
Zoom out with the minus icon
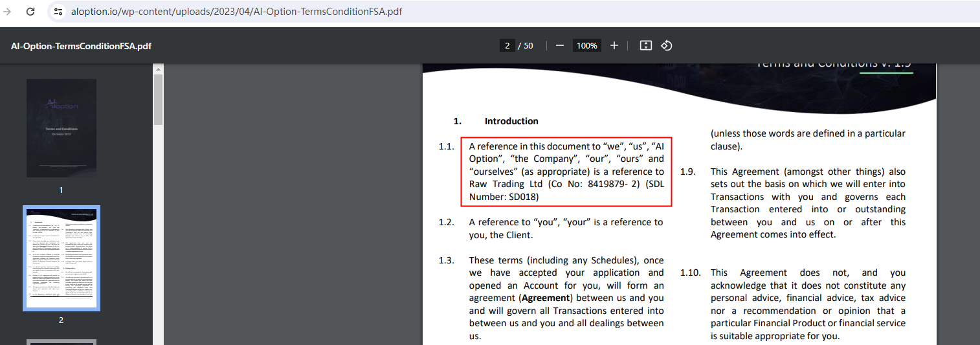(560, 45)
